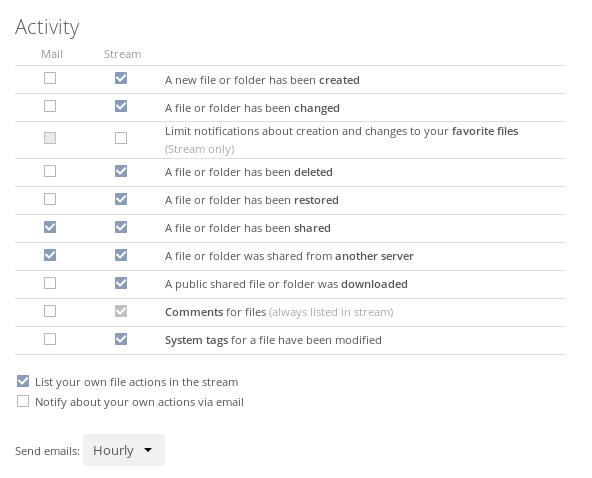
Task: Enable Mail for Comments for files
Action: [50, 311]
